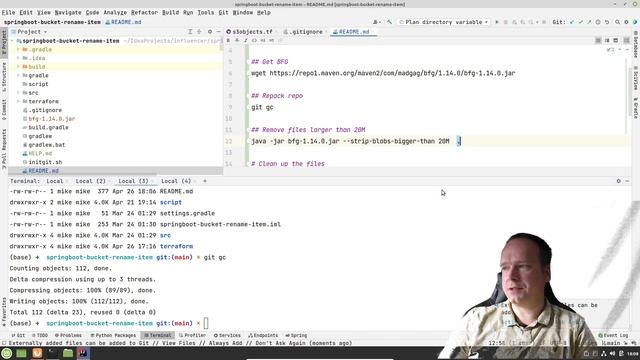Click editor line with wget bfg URL
The width and height of the screenshot is (640, 360).
point(383,73)
